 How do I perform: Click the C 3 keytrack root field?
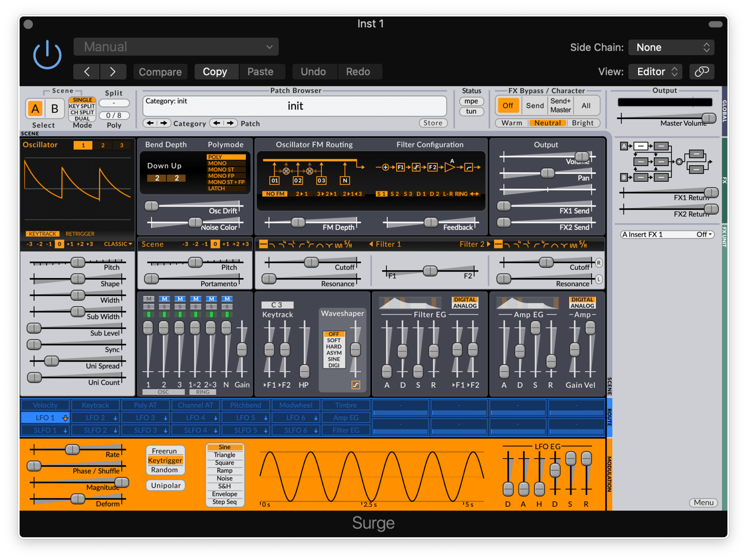pyautogui.click(x=277, y=305)
